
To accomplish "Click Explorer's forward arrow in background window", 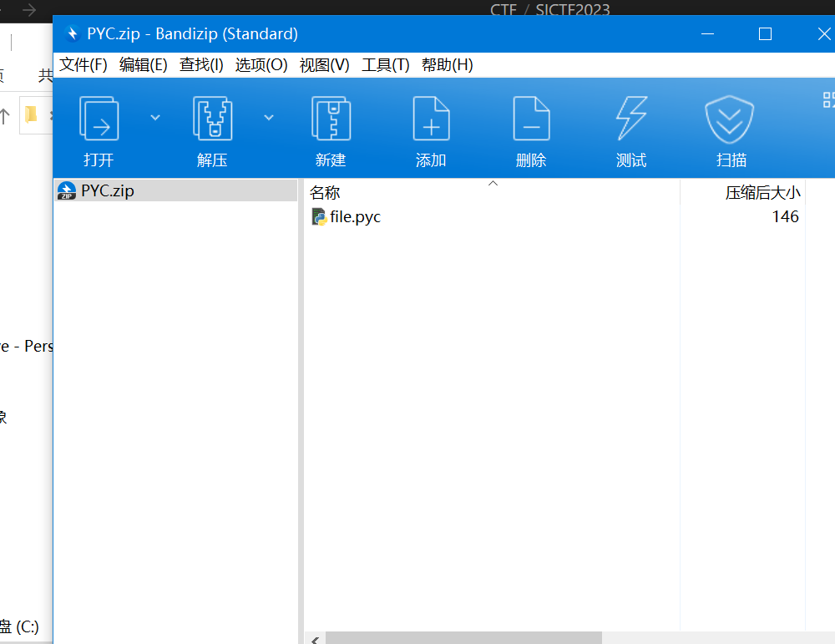I will [x=29, y=9].
